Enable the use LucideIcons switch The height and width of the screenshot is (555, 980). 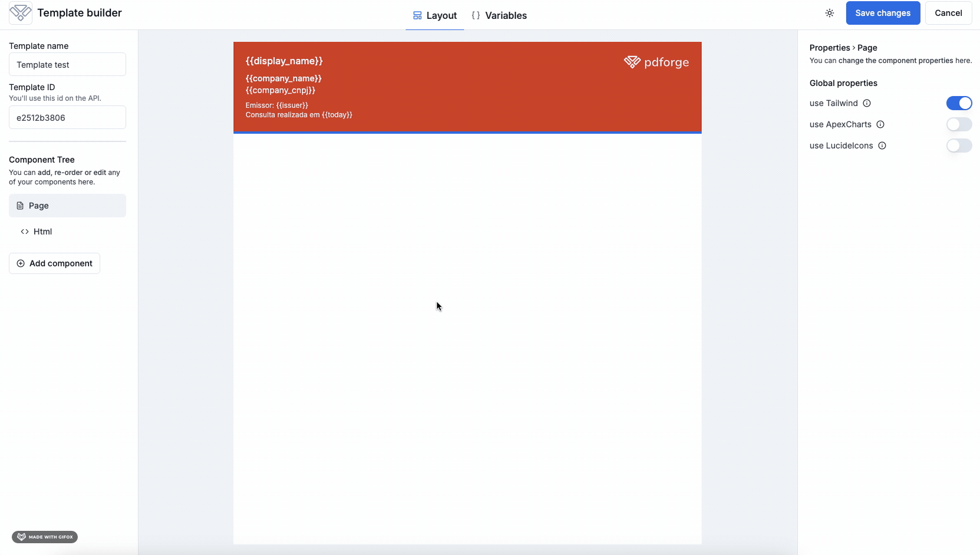[x=959, y=146]
